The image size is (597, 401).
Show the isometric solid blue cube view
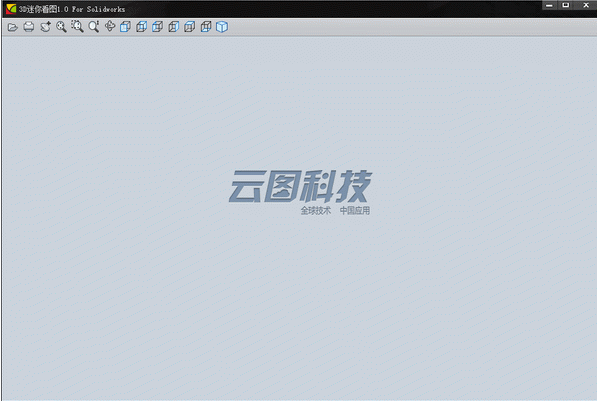coord(222,27)
